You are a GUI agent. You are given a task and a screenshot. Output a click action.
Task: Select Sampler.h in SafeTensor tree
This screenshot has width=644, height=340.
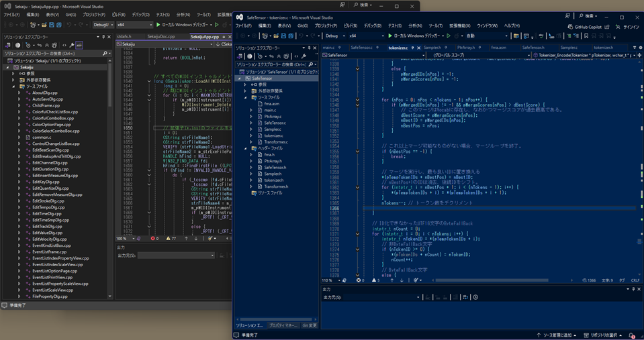[x=273, y=174]
